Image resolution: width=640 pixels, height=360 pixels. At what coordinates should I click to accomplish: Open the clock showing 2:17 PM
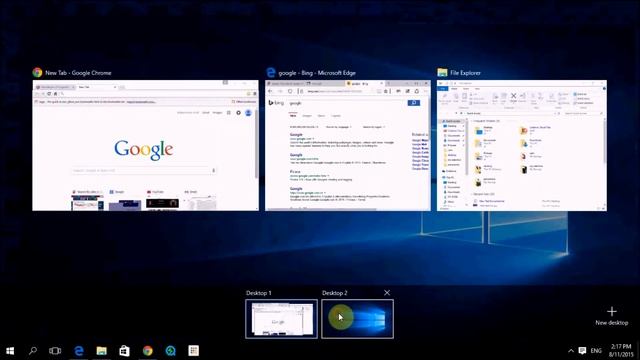click(621, 351)
